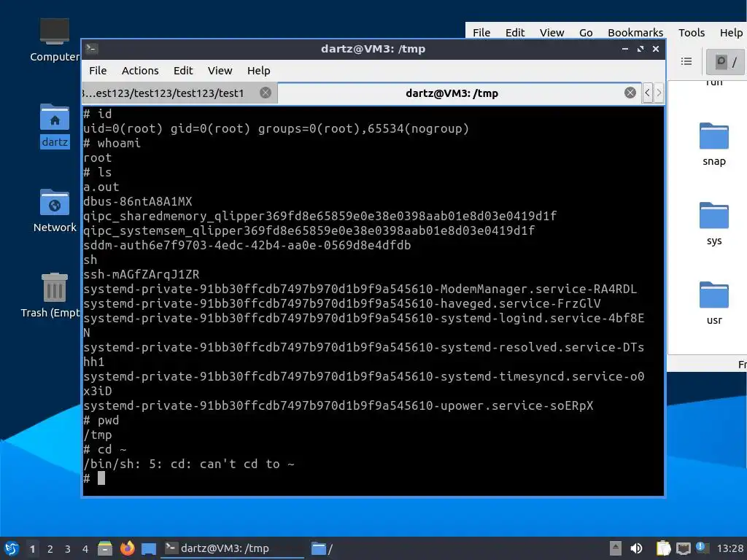Open the removable media tray icon
747x560 pixels.
pyautogui.click(x=615, y=548)
